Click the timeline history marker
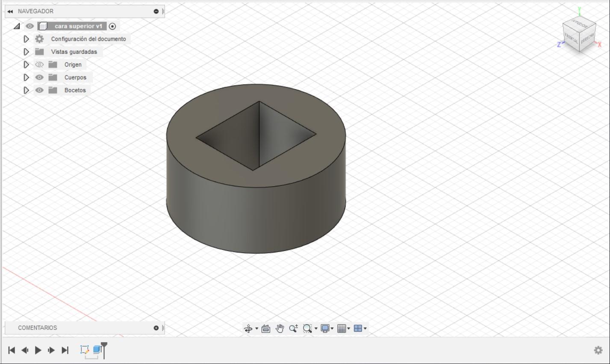 click(x=104, y=349)
